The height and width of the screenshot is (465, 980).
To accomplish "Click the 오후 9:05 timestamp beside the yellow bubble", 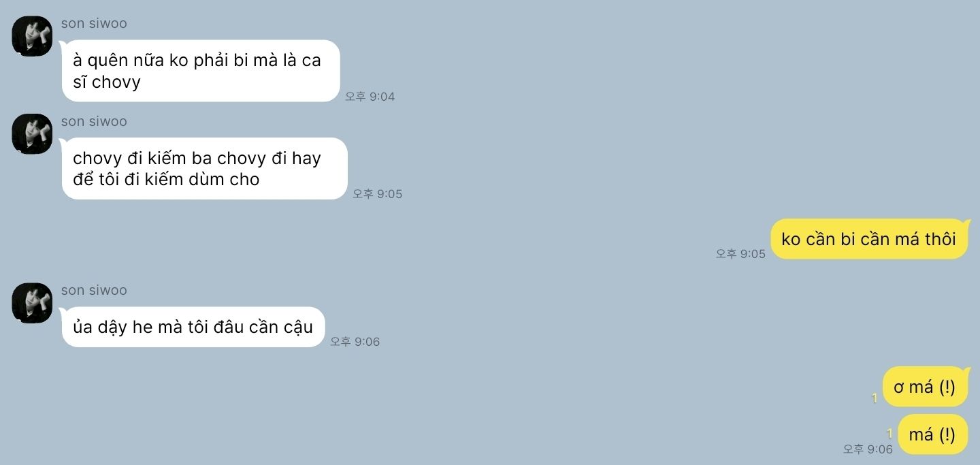I will click(x=740, y=254).
